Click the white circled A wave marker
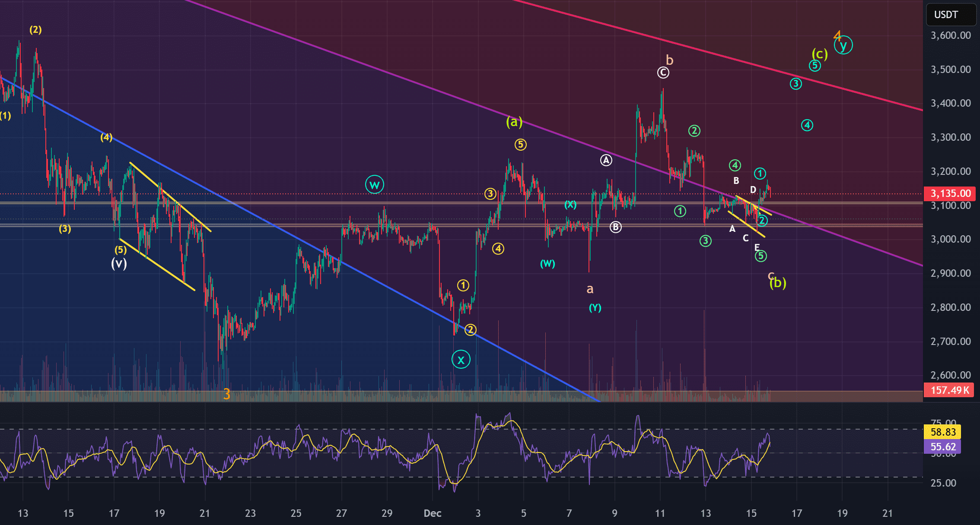The image size is (980, 525). click(606, 161)
